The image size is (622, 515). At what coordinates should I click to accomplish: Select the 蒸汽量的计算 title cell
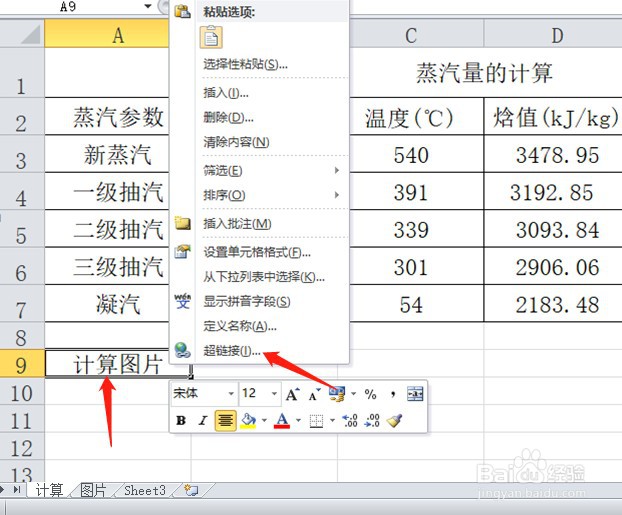(485, 73)
